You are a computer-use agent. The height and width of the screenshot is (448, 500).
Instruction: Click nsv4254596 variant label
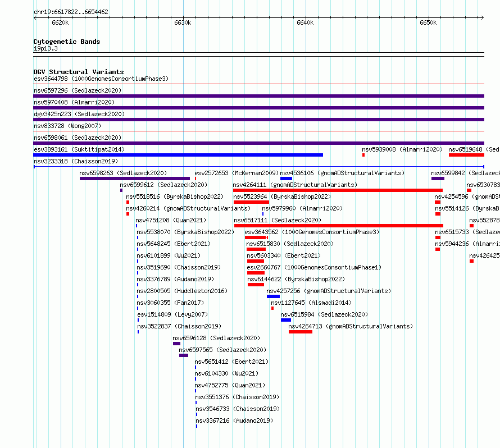(x=467, y=196)
